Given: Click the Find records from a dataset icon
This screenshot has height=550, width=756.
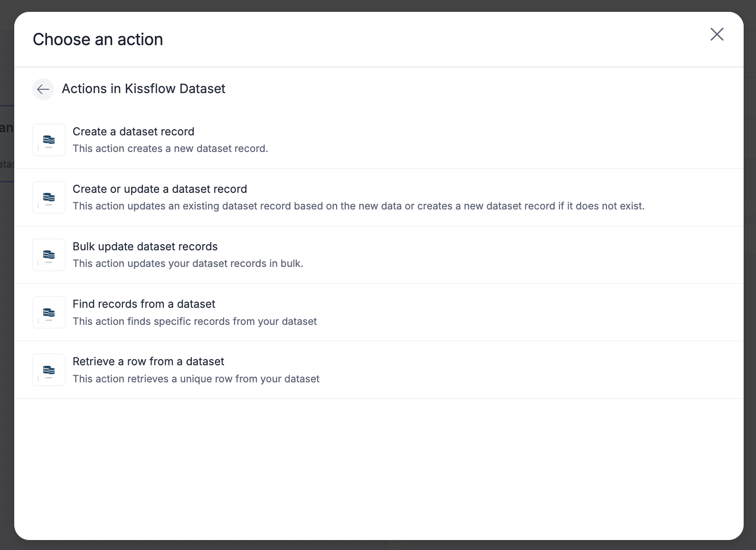Looking at the screenshot, I should [x=49, y=313].
